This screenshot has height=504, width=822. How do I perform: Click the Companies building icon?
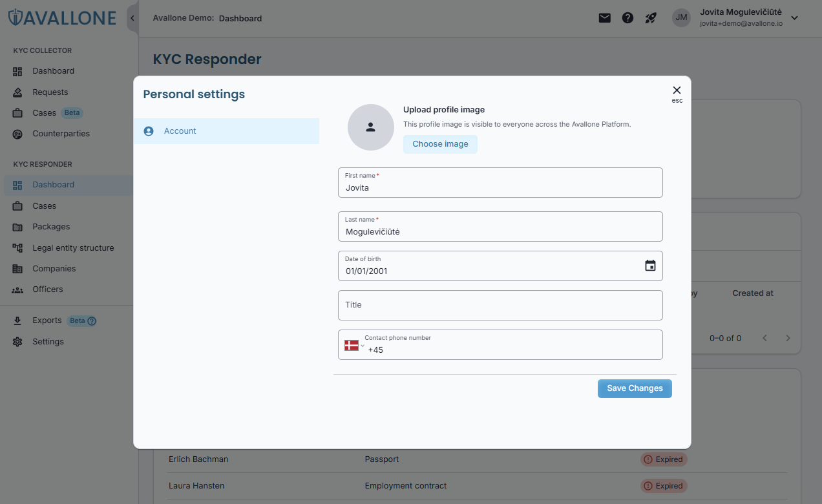(17, 269)
